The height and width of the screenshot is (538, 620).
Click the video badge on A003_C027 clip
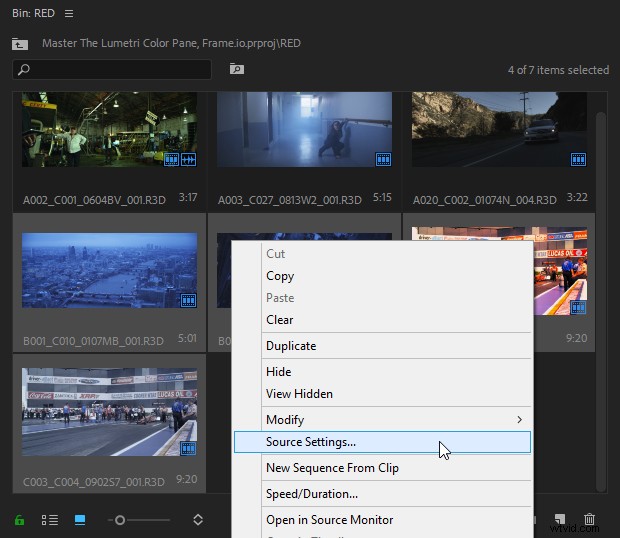point(384,160)
